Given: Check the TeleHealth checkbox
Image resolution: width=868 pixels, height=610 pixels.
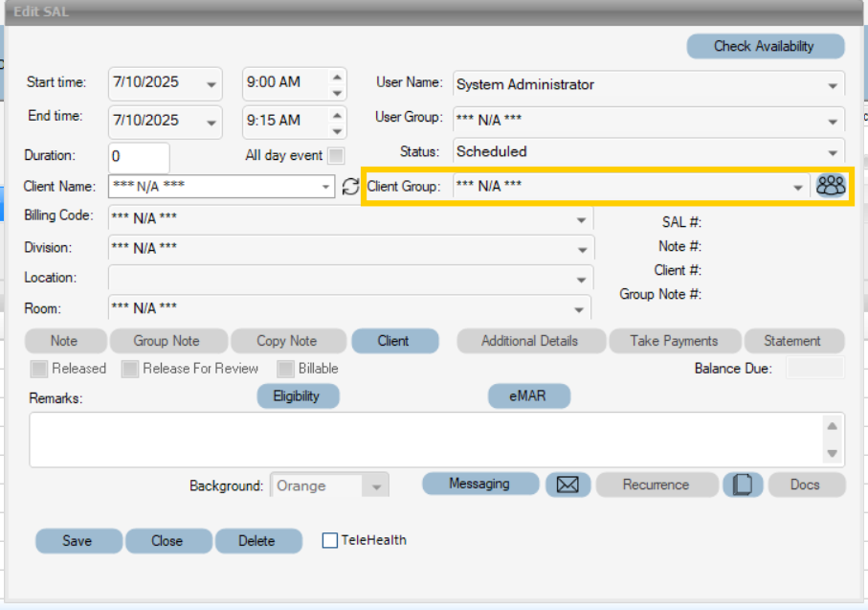Looking at the screenshot, I should point(330,540).
